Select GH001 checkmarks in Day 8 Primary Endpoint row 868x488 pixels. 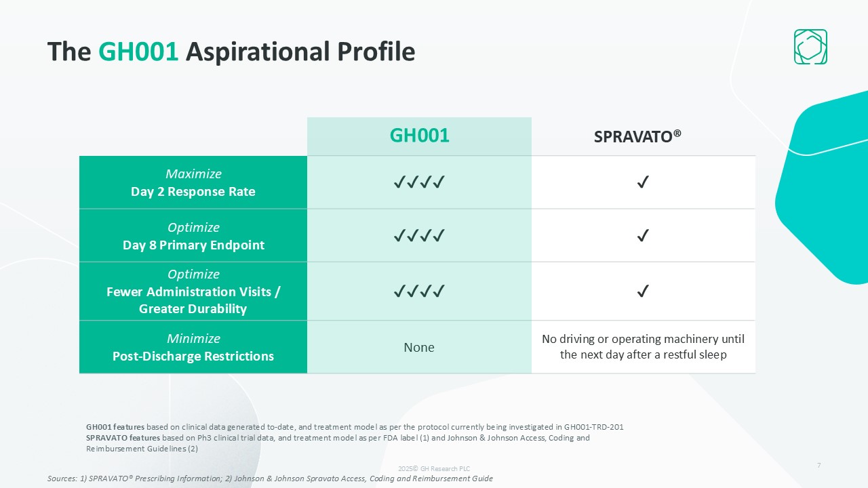[x=419, y=235]
